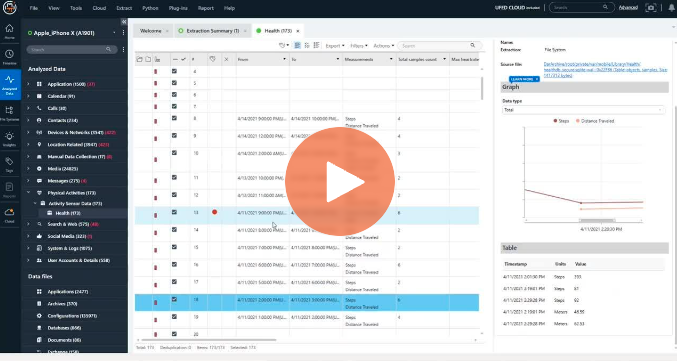Open the Tools menu

(x=76, y=8)
